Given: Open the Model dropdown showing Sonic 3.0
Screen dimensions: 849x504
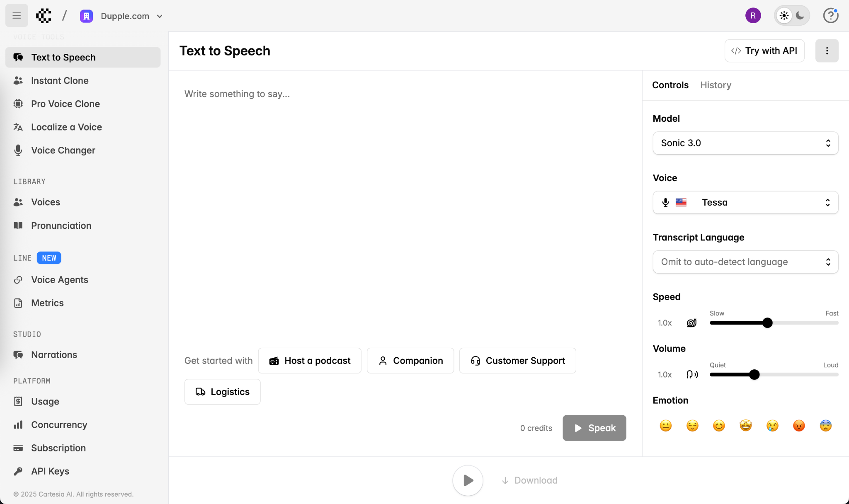Looking at the screenshot, I should pos(745,143).
